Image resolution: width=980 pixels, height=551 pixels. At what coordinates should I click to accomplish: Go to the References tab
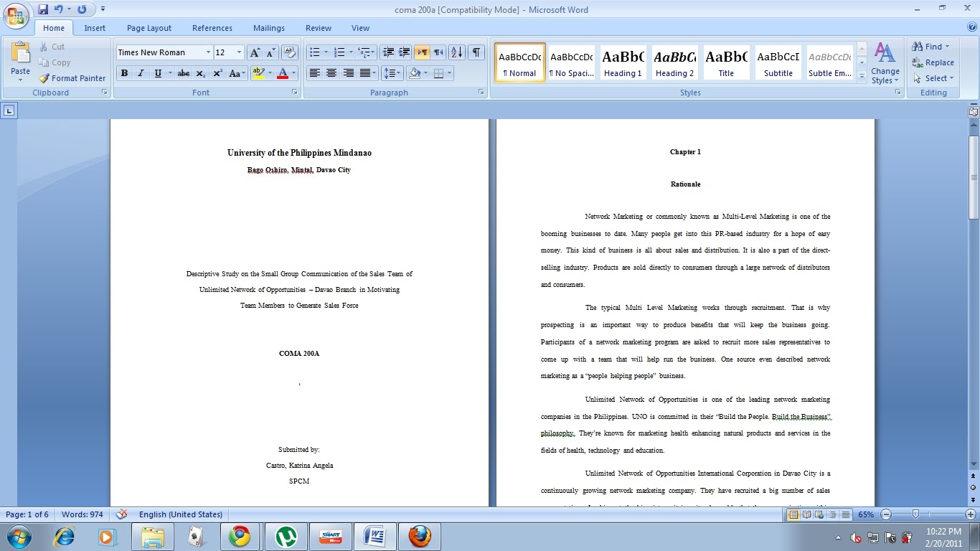[x=212, y=28]
